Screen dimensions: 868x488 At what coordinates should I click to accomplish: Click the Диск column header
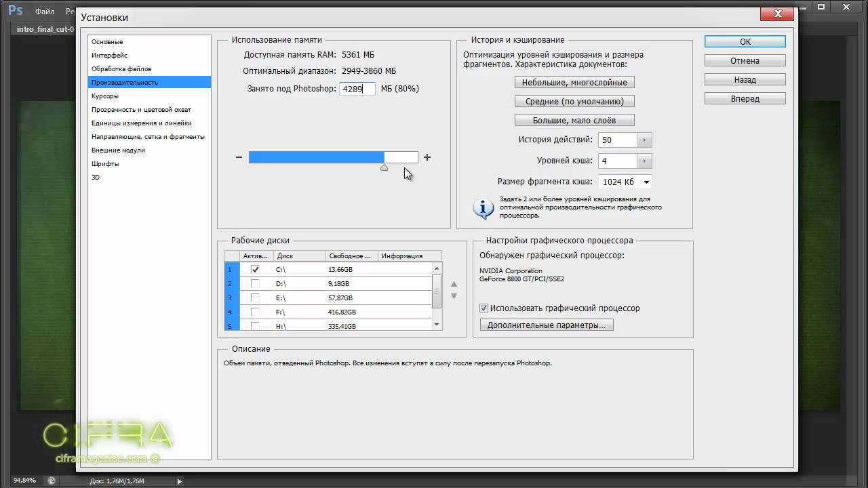click(299, 256)
